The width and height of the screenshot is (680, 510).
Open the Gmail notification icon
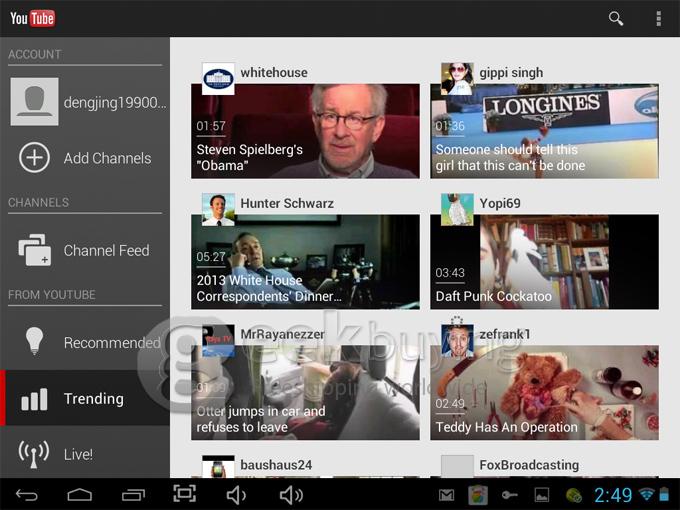(x=446, y=495)
